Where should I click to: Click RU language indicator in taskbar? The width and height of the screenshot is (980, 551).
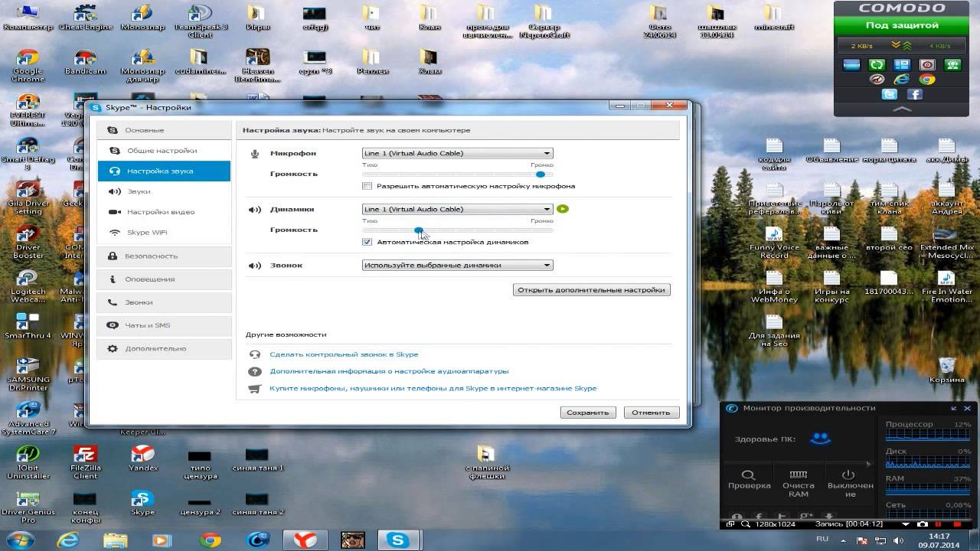pyautogui.click(x=822, y=539)
